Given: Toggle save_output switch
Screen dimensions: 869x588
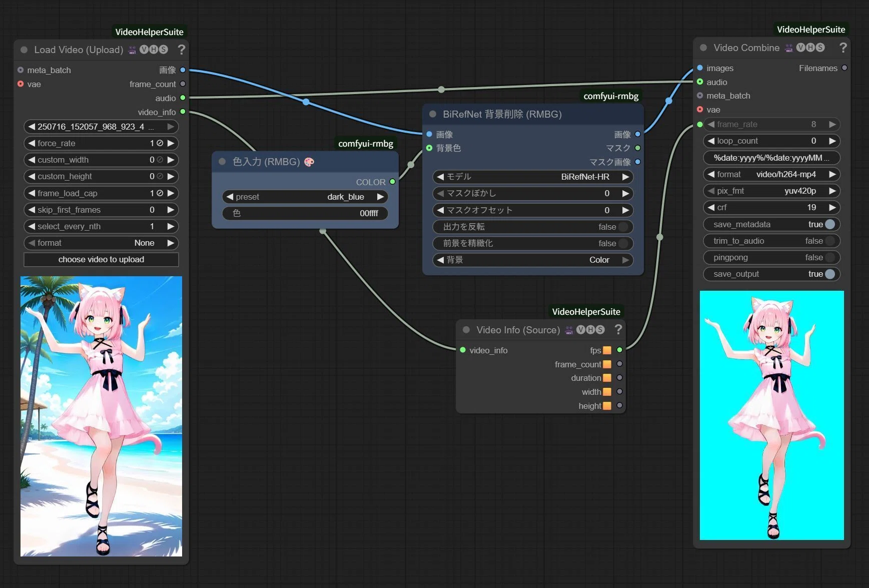Looking at the screenshot, I should pos(830,274).
